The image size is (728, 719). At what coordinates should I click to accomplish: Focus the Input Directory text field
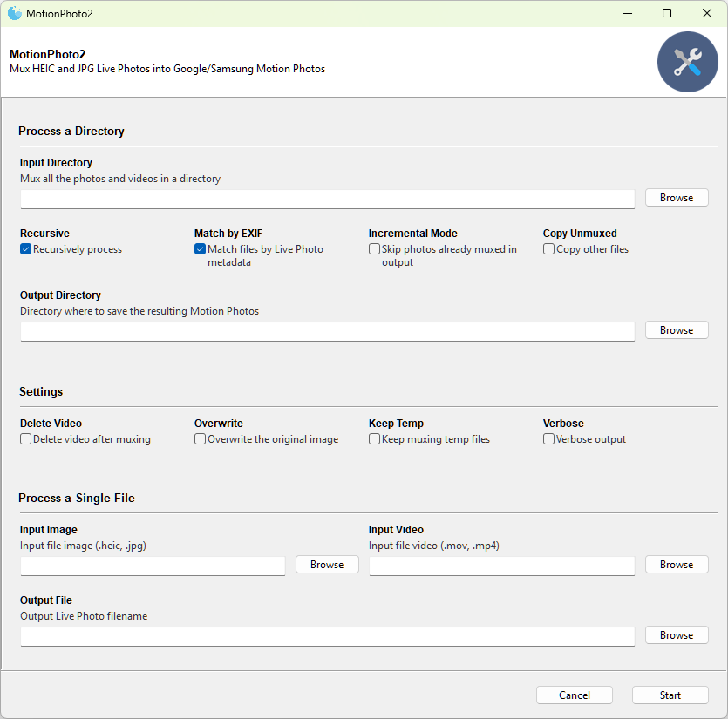point(327,199)
